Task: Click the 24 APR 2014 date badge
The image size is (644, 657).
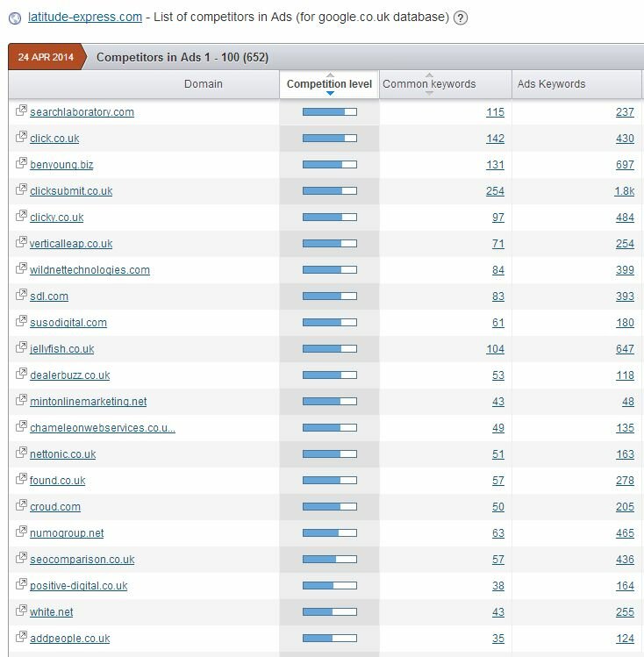Action: (x=46, y=57)
